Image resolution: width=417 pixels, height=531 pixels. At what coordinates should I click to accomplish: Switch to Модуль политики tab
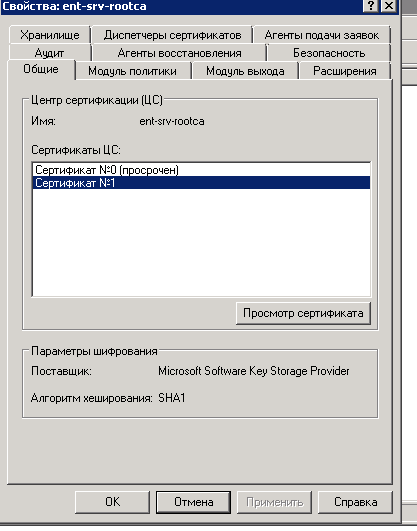[132, 71]
